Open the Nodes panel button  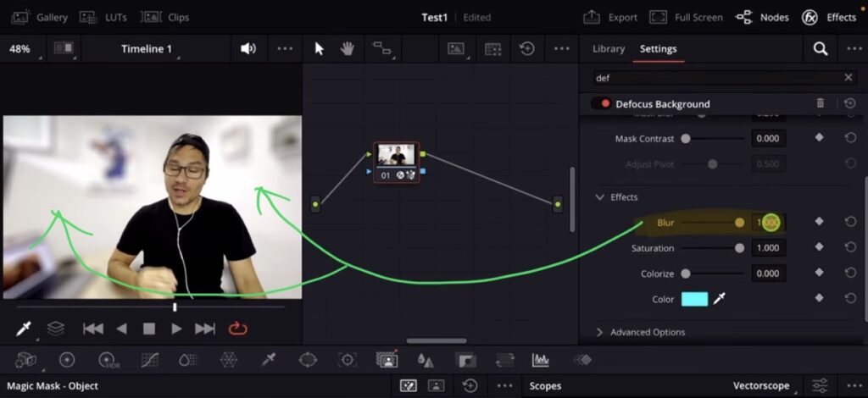click(762, 17)
